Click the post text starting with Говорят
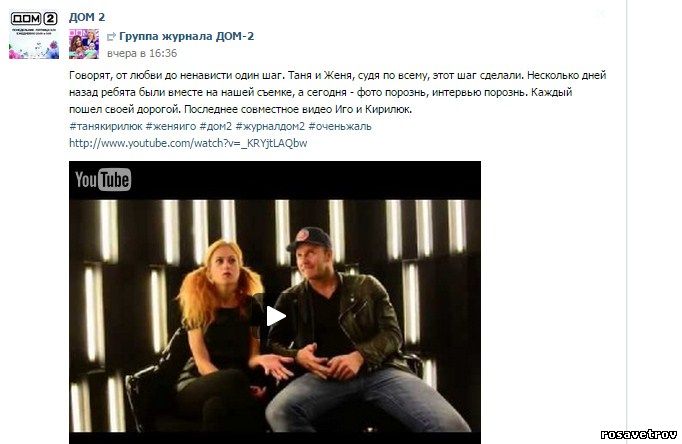Image resolution: width=682 pixels, height=444 pixels. tap(338, 92)
